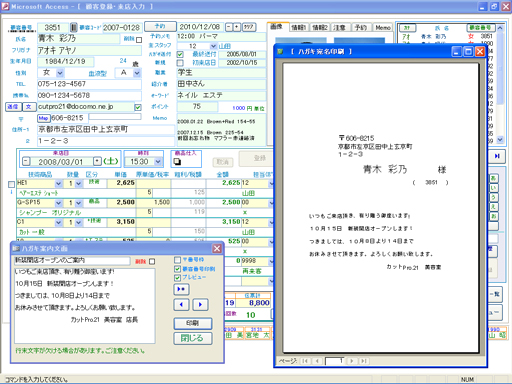Switch to the 注意 tab
The height and width of the screenshot is (384, 512).
340,27
